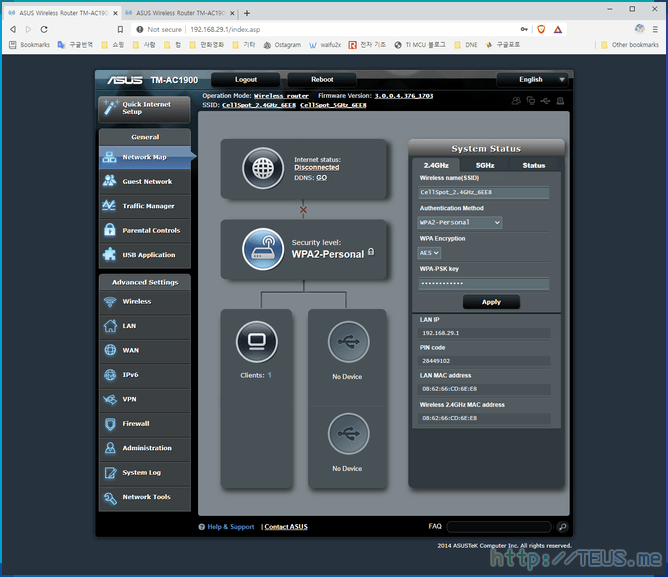Viewport: 668px width, 577px height.
Task: Open USB Application page
Action: (x=145, y=255)
